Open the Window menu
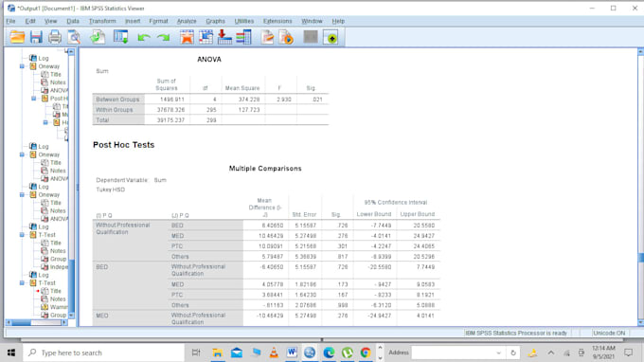This screenshot has width=644, height=362. coord(312,21)
